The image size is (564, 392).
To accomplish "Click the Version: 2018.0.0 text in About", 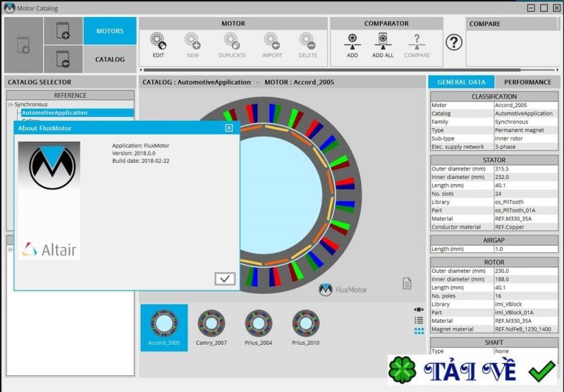I will coord(133,153).
